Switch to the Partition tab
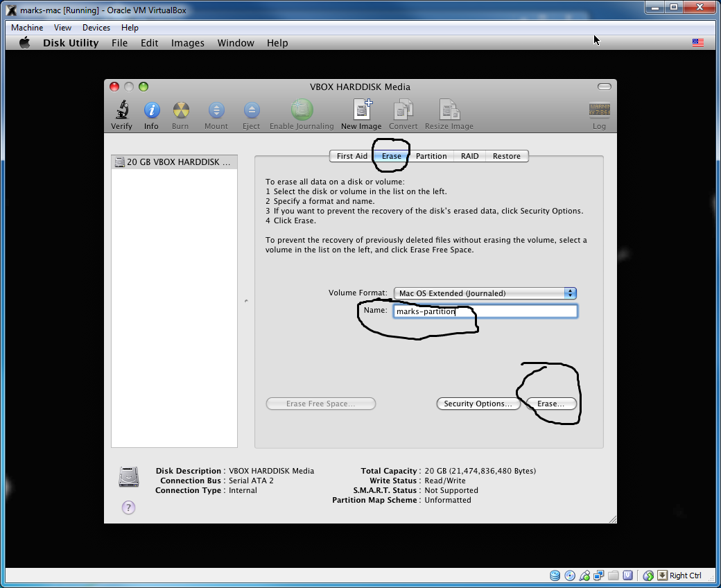 tap(431, 156)
